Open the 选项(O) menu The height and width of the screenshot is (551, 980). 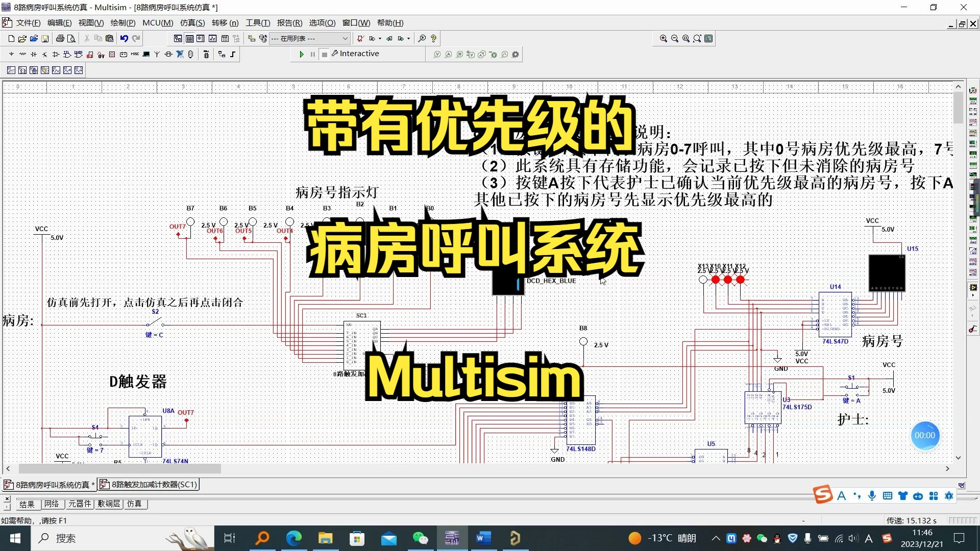click(x=322, y=23)
